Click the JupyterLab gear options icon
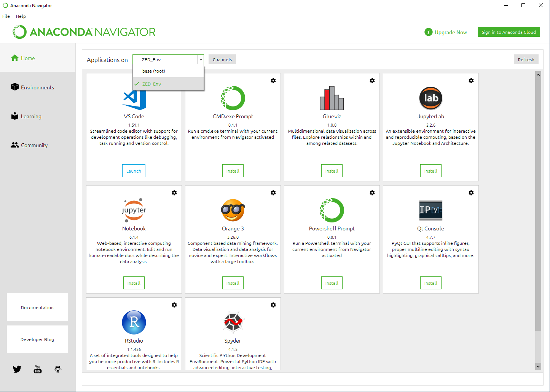Viewport: 550px width, 392px height. [x=471, y=81]
